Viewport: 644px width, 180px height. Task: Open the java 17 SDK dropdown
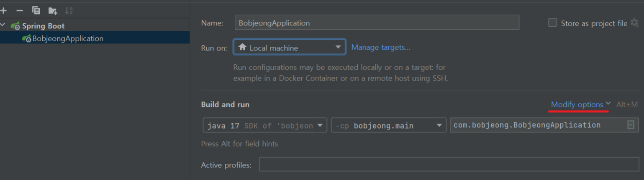click(265, 125)
